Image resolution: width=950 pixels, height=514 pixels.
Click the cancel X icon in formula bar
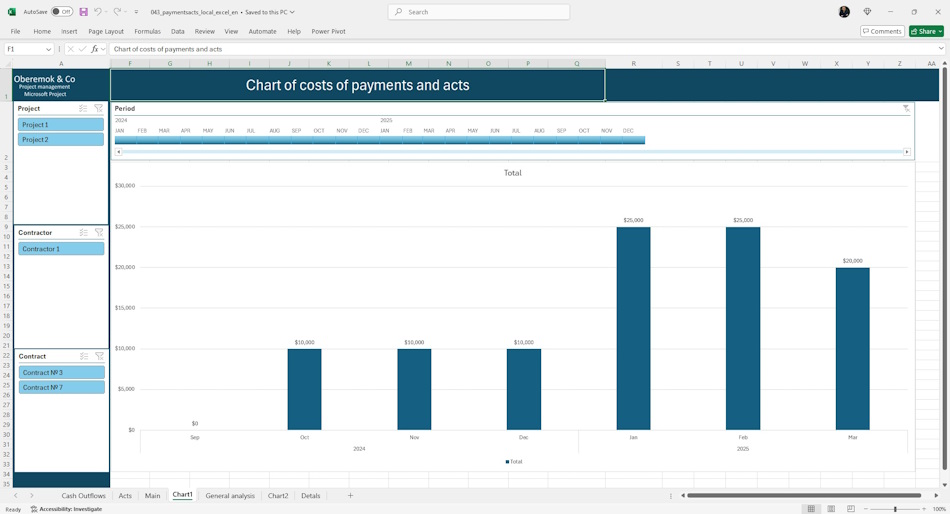coord(71,49)
